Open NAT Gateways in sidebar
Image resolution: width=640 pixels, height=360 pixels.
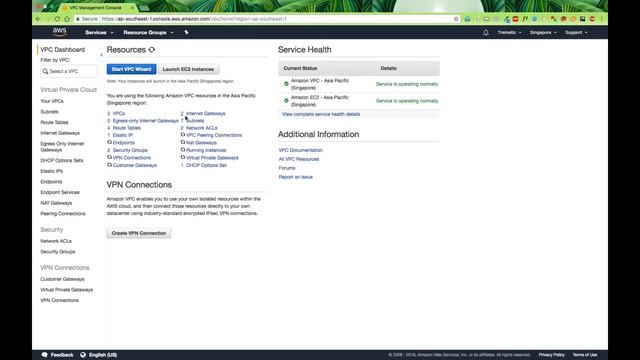click(x=56, y=203)
